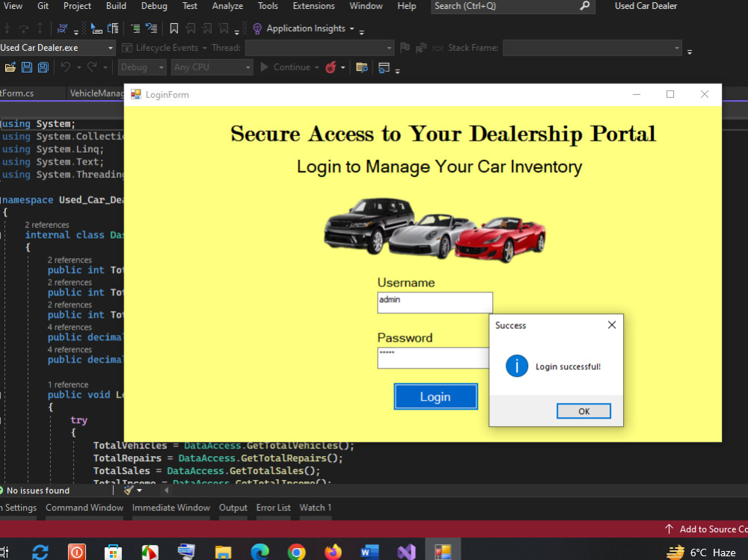Click the blue Login button

[435, 396]
